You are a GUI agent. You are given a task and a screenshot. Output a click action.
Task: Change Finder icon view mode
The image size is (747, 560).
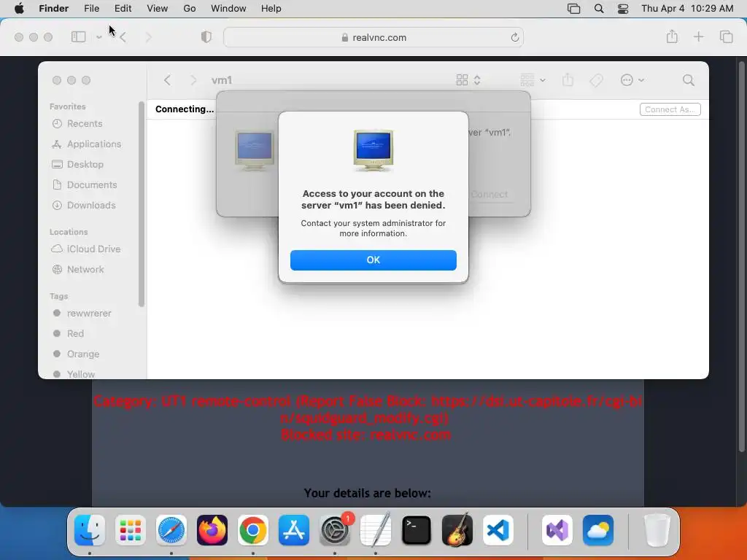click(468, 80)
